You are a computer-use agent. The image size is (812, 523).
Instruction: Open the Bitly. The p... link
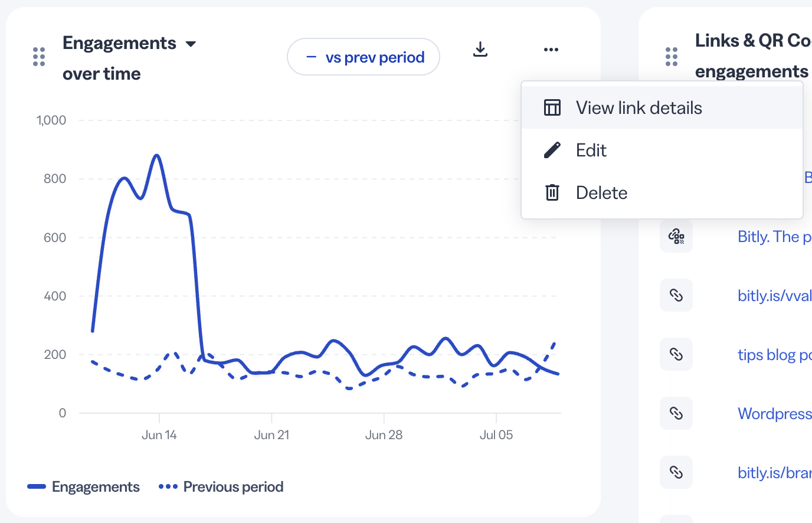click(x=775, y=237)
